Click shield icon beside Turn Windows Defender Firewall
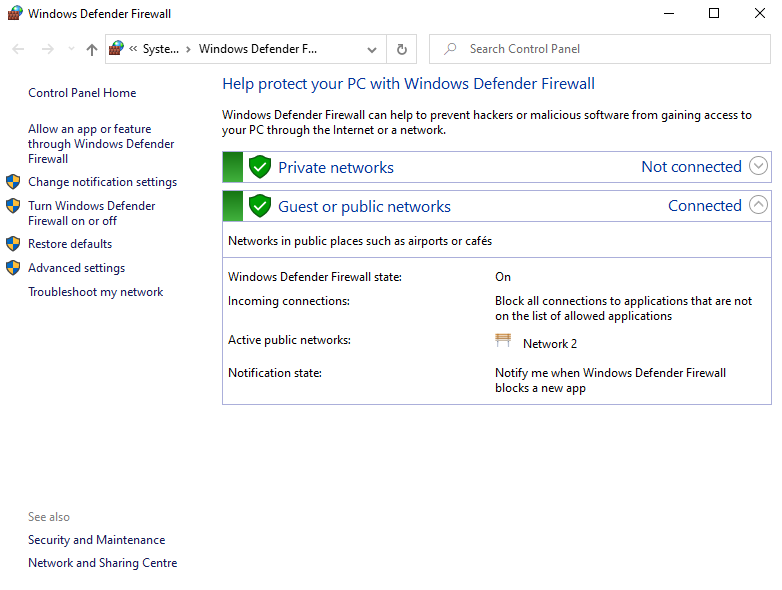 click(13, 205)
